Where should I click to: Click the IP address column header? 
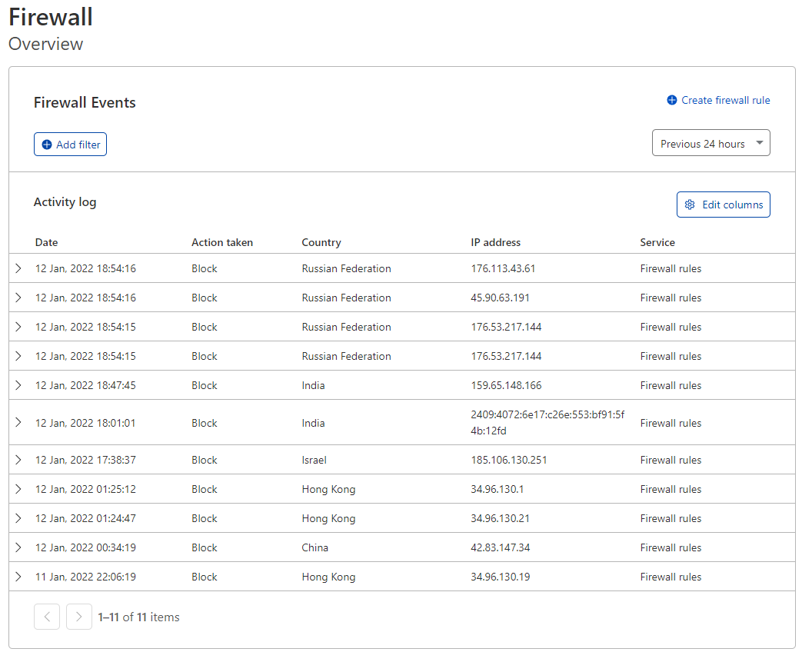coord(495,243)
